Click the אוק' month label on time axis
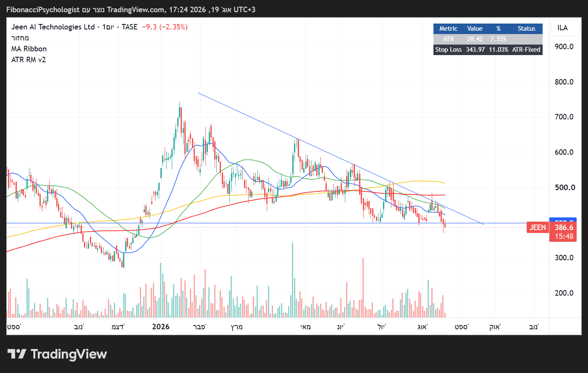 tap(495, 327)
